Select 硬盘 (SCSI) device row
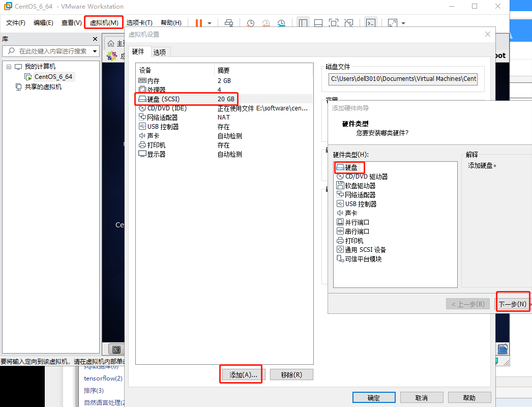This screenshot has width=532, height=407. click(224, 99)
